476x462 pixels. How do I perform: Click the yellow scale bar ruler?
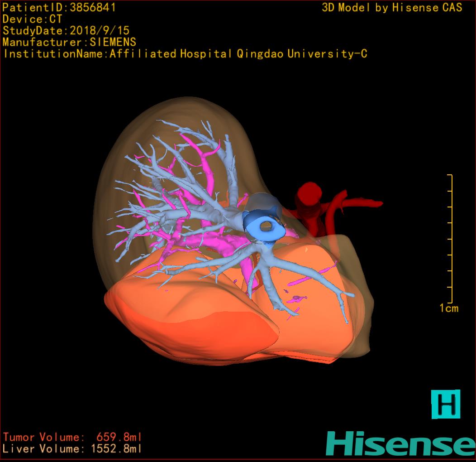(451, 239)
